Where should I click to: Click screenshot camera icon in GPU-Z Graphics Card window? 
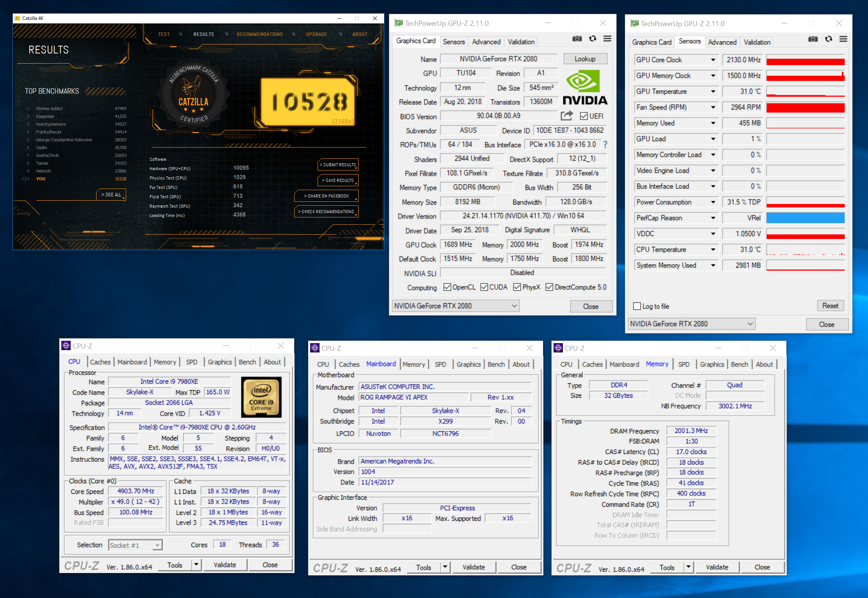click(577, 39)
